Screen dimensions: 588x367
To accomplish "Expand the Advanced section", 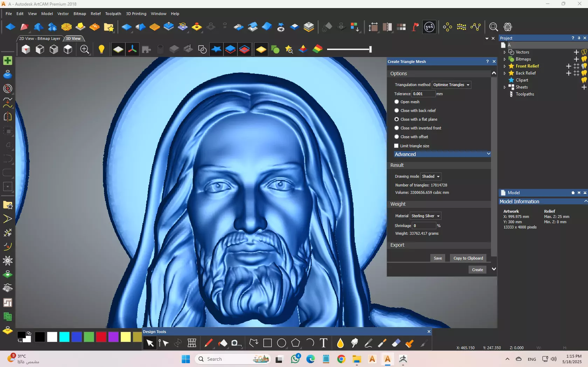I will [x=442, y=154].
